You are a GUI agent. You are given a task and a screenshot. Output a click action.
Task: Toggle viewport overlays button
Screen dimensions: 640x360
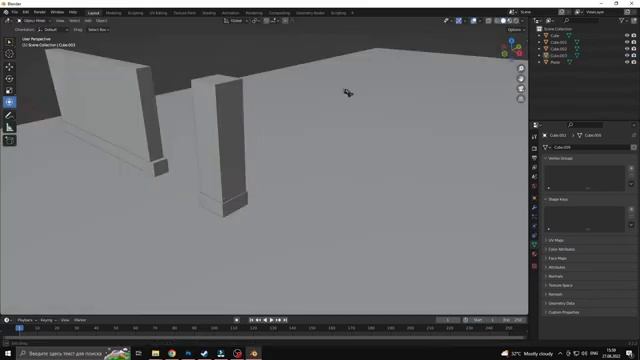(x=473, y=20)
